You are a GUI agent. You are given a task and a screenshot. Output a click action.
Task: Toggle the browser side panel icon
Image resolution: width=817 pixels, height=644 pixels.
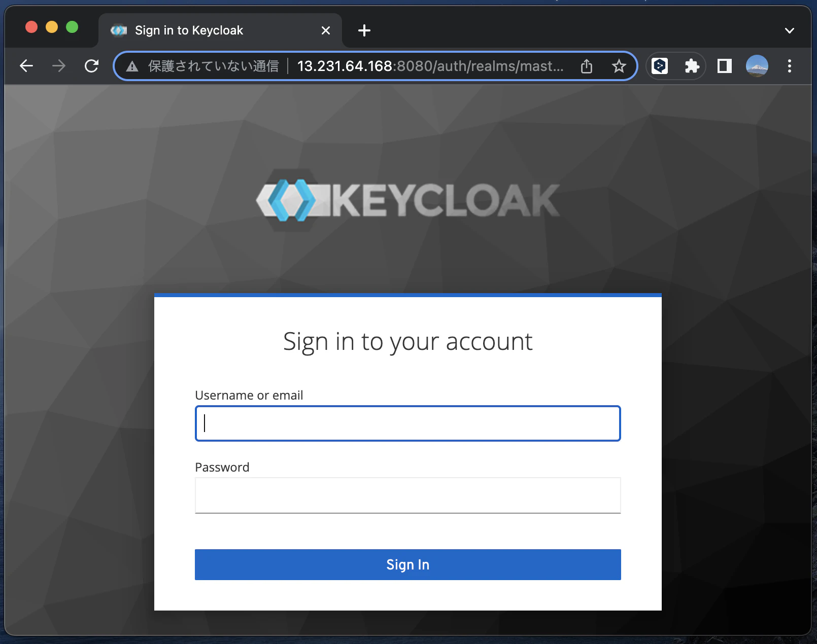tap(725, 66)
